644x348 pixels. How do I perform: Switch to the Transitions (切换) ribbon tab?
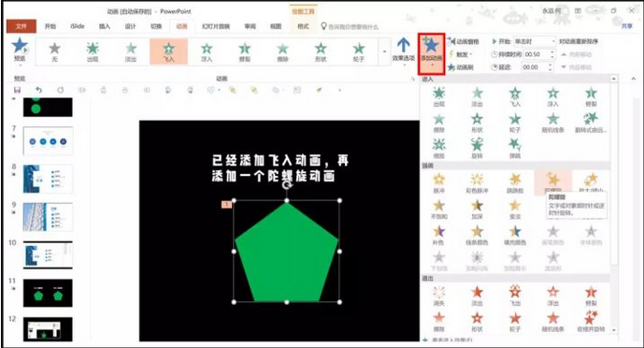coord(156,26)
